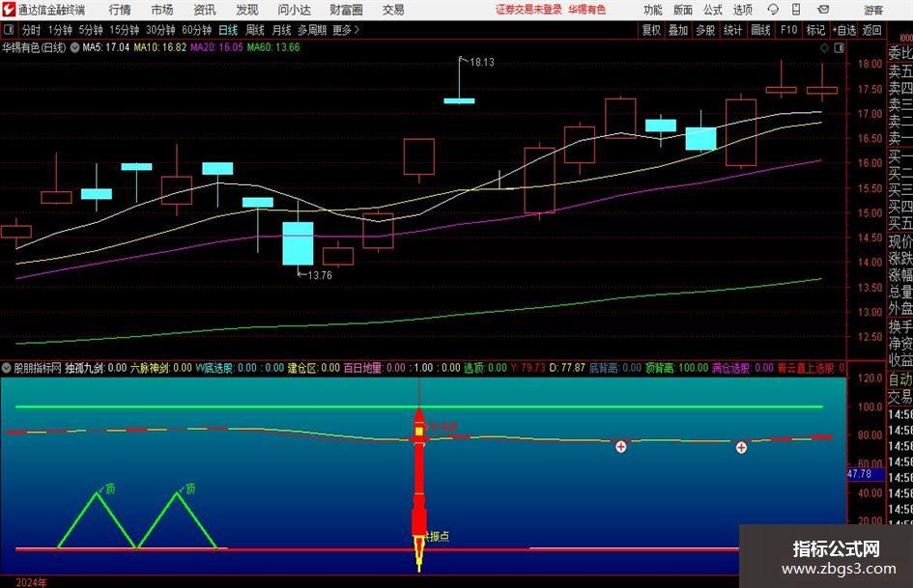Screen dimensions: 913x588
Task: Open the 交易 menu
Action: point(393,10)
